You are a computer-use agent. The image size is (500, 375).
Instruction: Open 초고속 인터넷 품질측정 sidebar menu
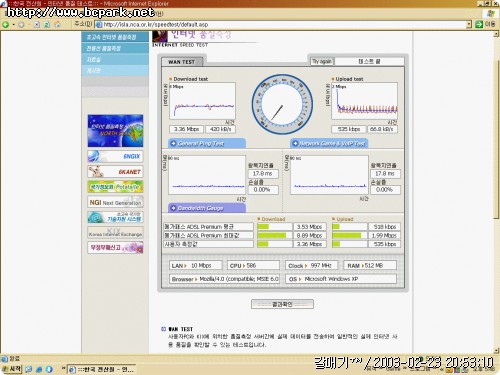tap(115, 37)
